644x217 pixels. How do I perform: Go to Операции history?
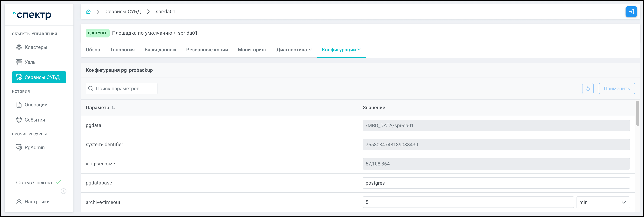coord(36,105)
